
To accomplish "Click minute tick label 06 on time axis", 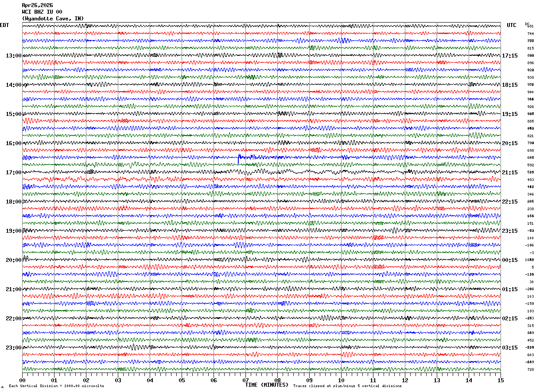I will [214, 380].
